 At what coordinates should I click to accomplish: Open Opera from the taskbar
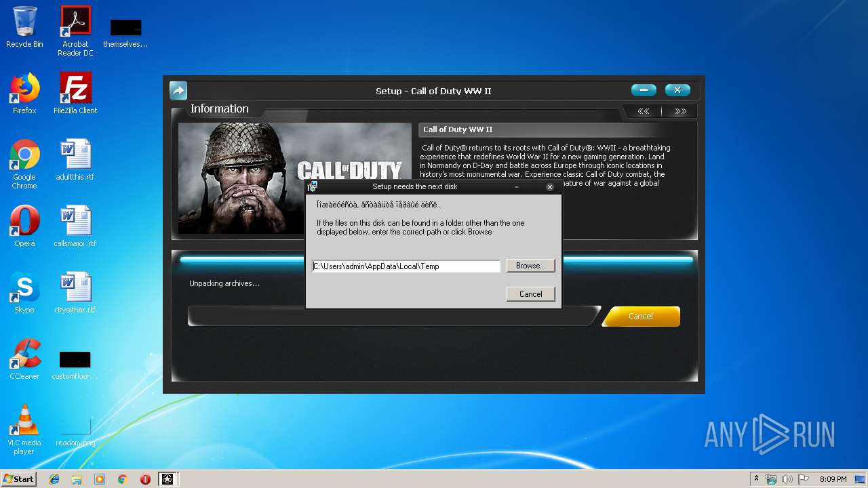click(x=145, y=479)
